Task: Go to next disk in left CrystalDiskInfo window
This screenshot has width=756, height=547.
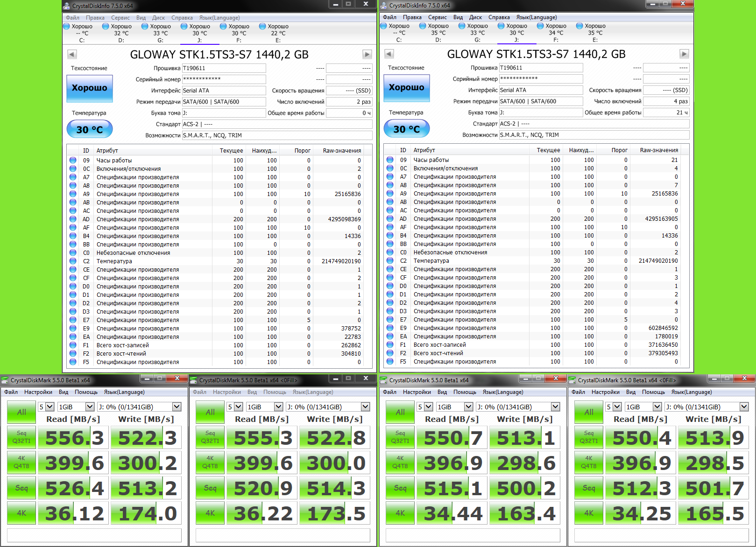Action: click(x=367, y=54)
